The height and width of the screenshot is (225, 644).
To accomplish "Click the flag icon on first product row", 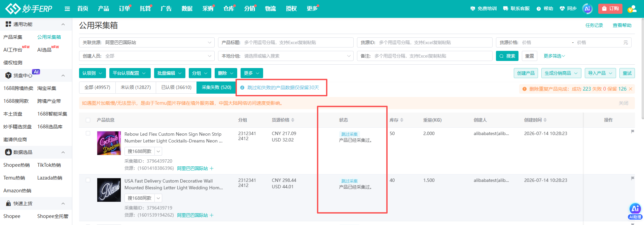I will pos(633,131).
